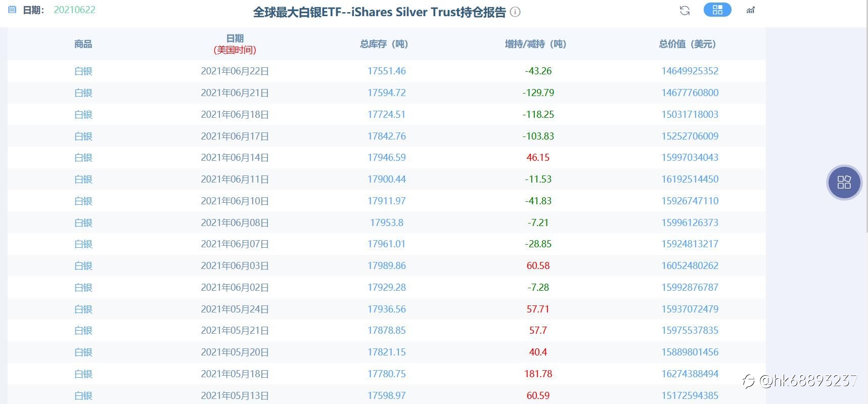Switch to table grid view
Viewport: 868px width, 404px height.
717,10
